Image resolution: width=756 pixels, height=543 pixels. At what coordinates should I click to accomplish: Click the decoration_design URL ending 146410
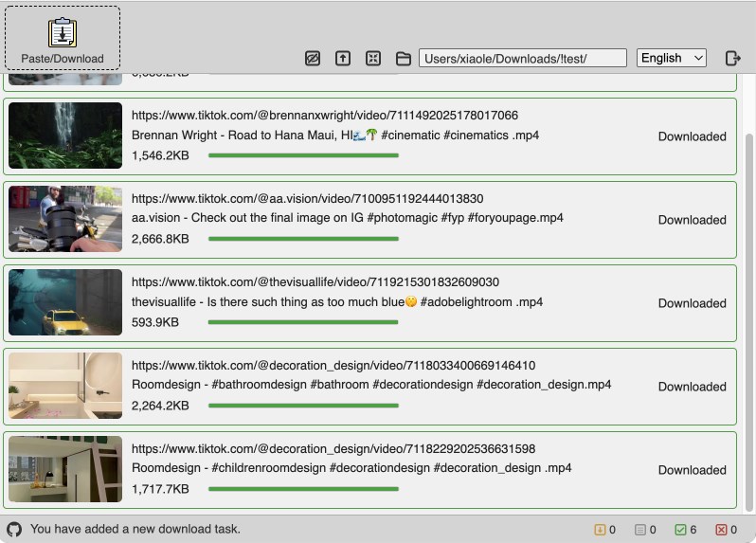tap(333, 366)
